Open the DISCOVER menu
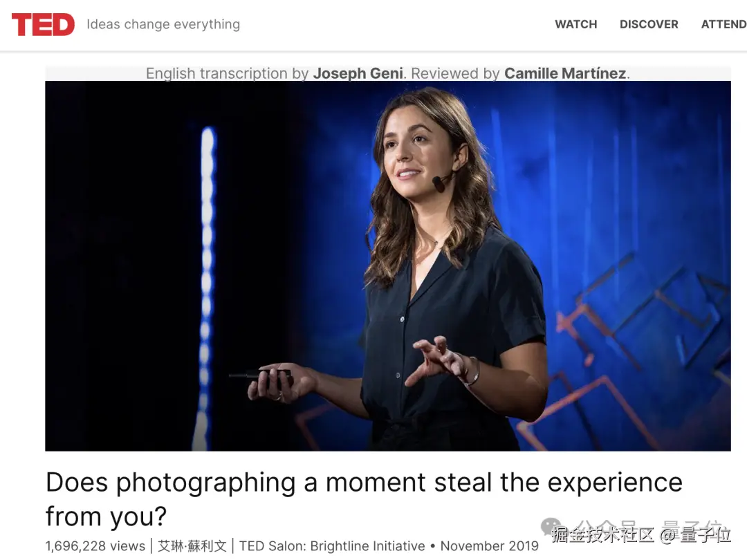The image size is (747, 560). [648, 24]
